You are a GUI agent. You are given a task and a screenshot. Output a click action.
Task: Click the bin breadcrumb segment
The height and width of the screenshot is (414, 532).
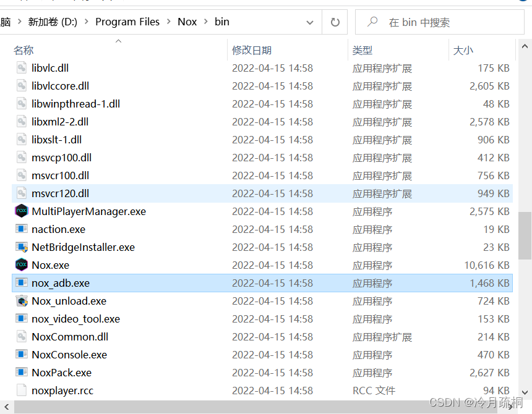point(222,22)
